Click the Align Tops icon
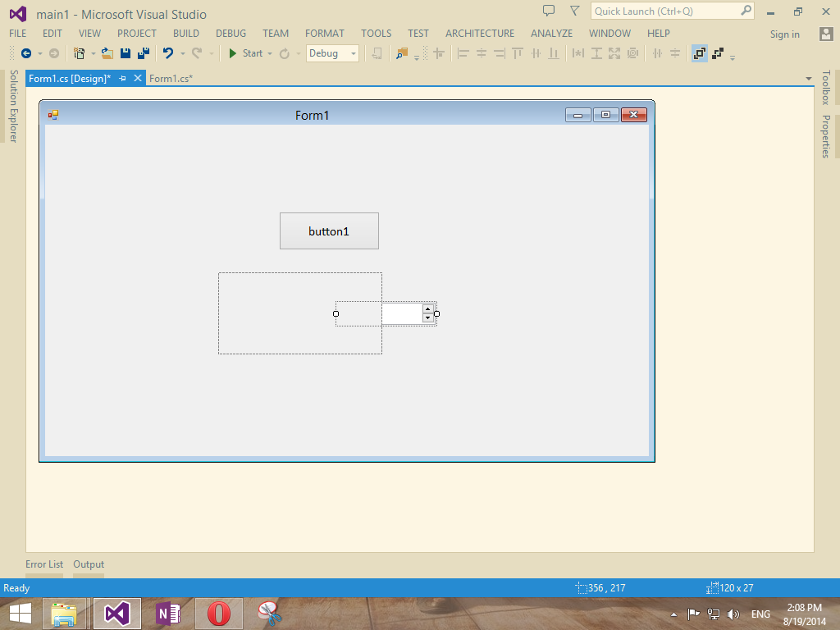 coord(518,53)
